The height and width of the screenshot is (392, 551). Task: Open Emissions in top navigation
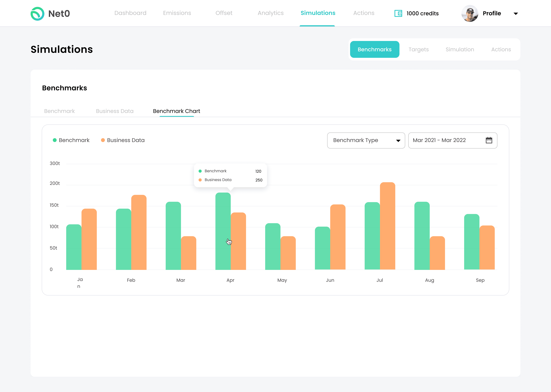coord(177,13)
